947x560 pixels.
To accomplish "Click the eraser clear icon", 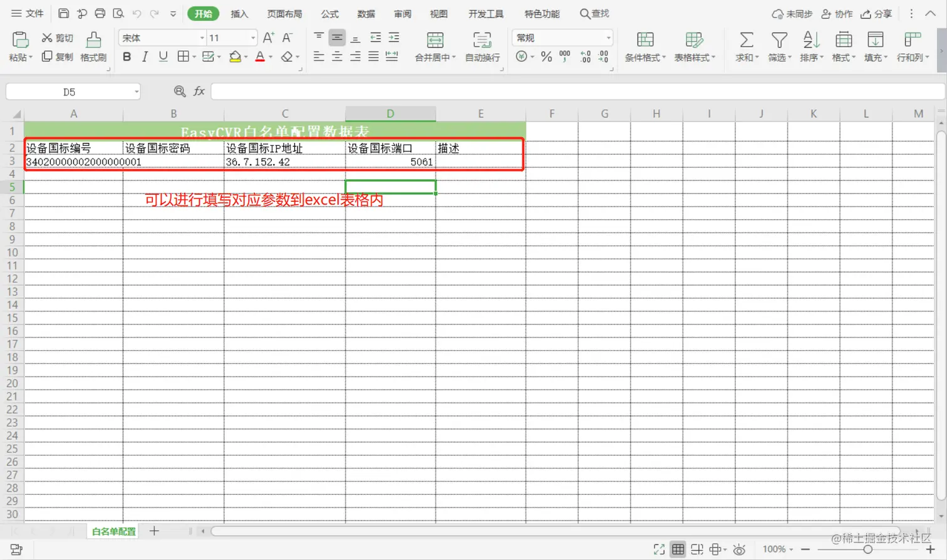I will [x=287, y=57].
